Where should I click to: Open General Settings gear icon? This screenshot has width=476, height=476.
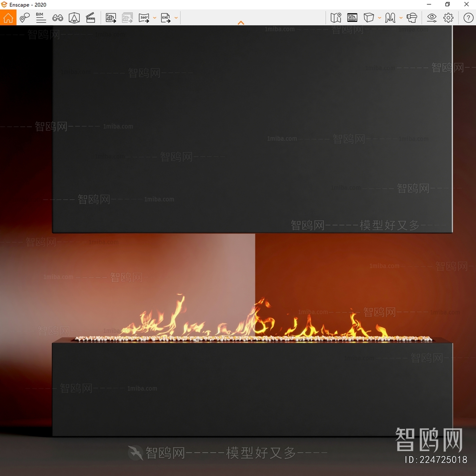click(448, 18)
